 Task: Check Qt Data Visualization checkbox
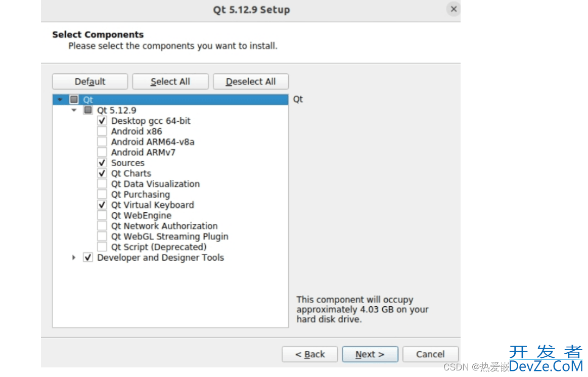[x=102, y=183]
